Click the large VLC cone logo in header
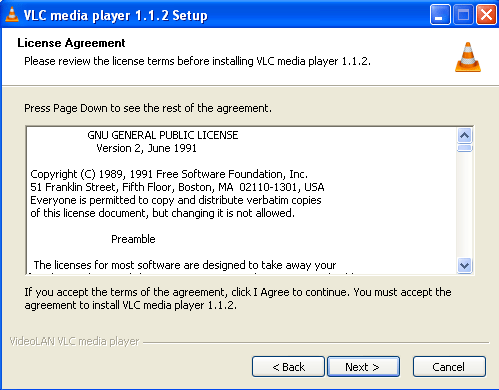499x390 pixels. [468, 57]
